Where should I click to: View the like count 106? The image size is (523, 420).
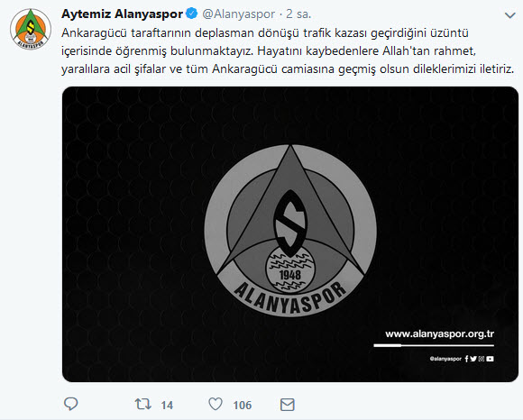(243, 406)
